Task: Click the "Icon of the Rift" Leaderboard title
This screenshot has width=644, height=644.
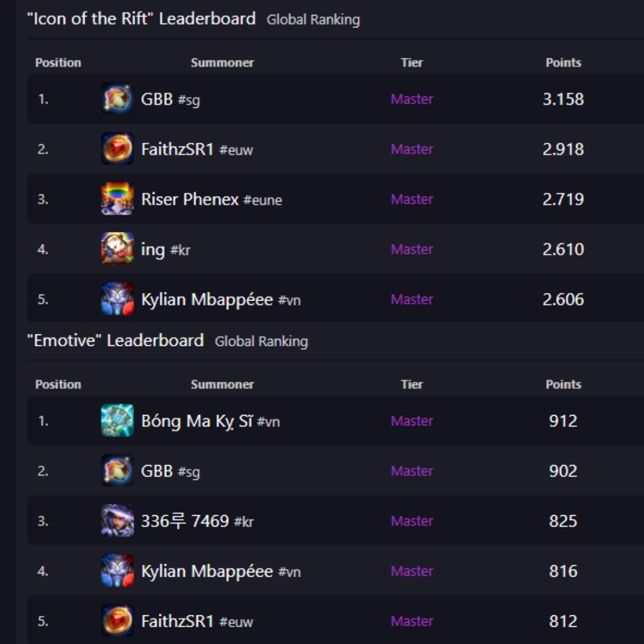Action: point(141,19)
